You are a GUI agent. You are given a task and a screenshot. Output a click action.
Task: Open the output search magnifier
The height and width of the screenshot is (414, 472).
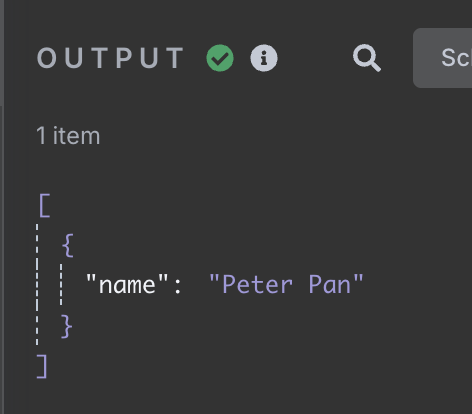tap(367, 58)
